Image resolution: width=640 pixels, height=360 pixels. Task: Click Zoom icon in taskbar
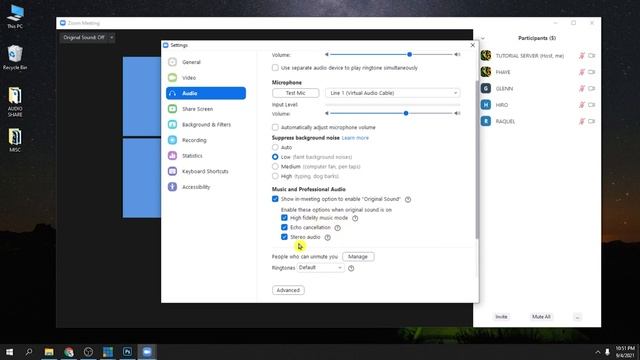click(147, 352)
